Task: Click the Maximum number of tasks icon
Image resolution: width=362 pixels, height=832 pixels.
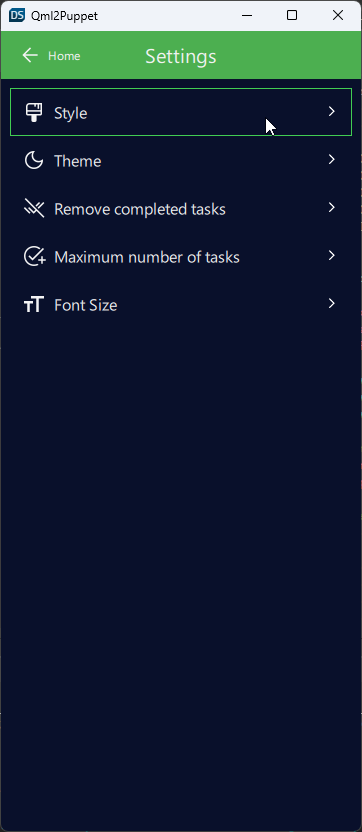Action: click(x=35, y=256)
